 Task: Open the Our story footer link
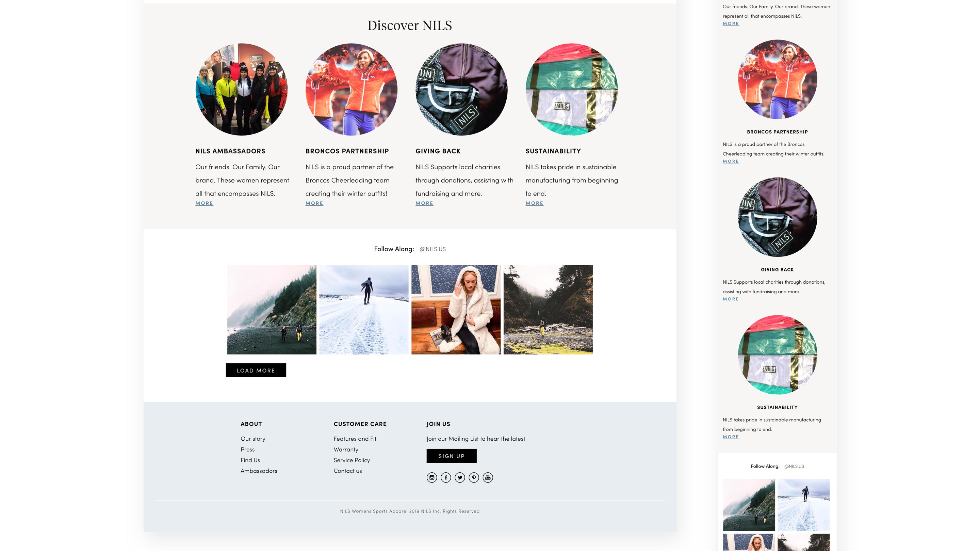point(252,439)
